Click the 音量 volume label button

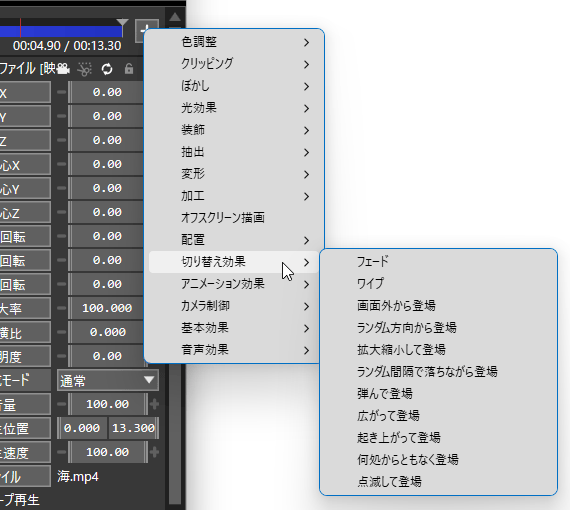click(25, 404)
